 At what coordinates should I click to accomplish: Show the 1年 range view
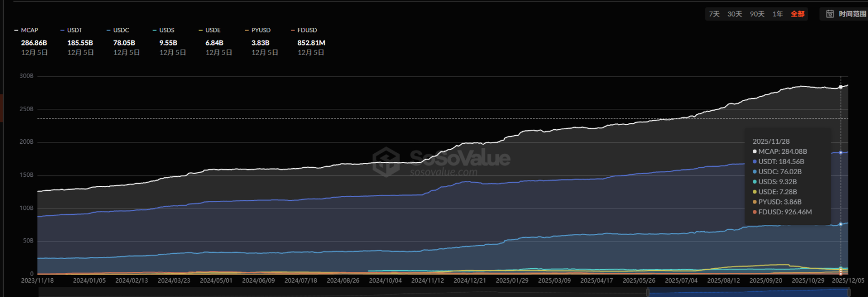[778, 14]
